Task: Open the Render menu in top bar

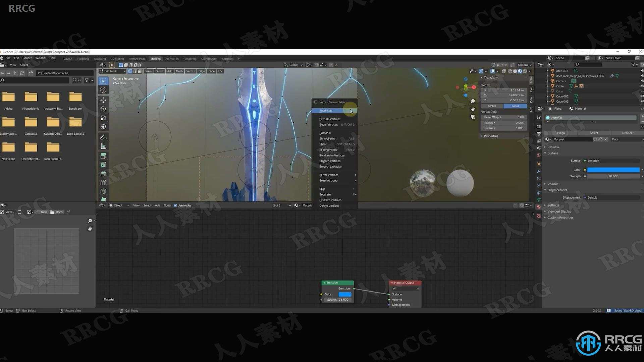Action: (x=27, y=58)
